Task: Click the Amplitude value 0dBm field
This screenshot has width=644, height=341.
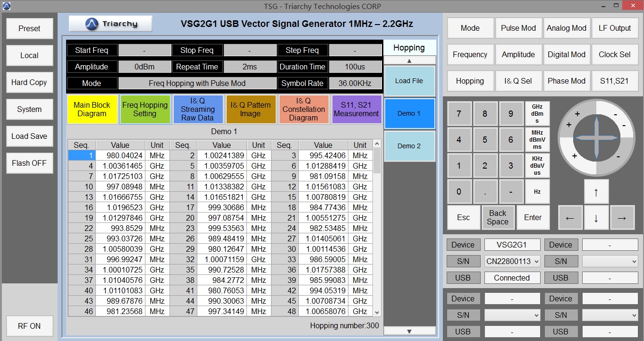Action: (x=144, y=67)
